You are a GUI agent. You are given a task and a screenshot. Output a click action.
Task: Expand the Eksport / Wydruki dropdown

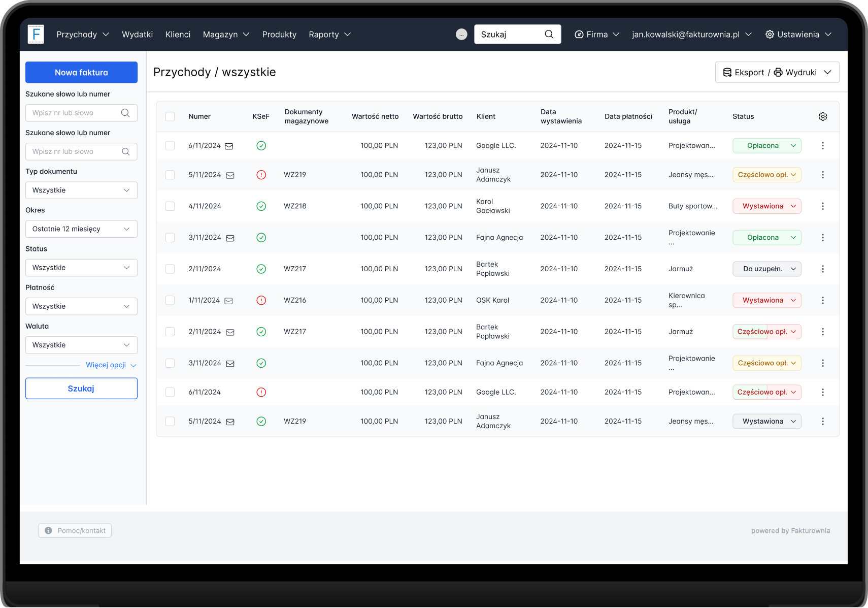click(x=777, y=72)
